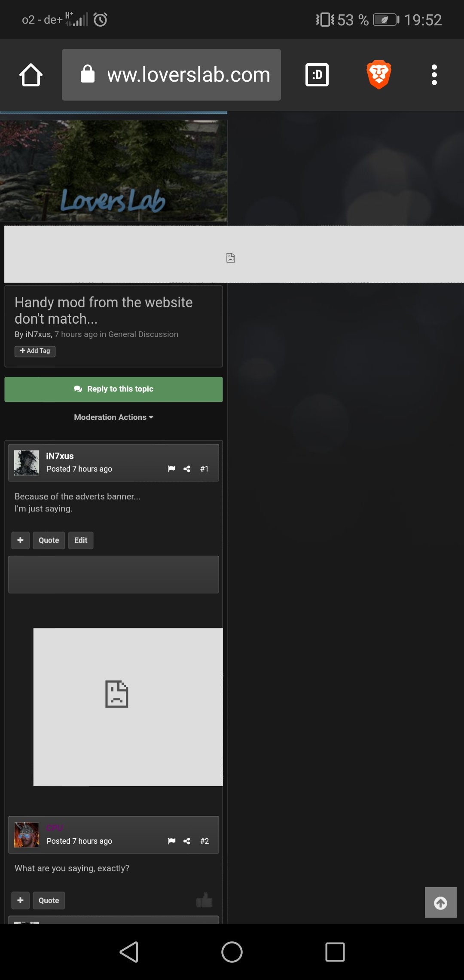The height and width of the screenshot is (980, 464).
Task: Open the iN7xus username in post #1
Action: coord(60,456)
